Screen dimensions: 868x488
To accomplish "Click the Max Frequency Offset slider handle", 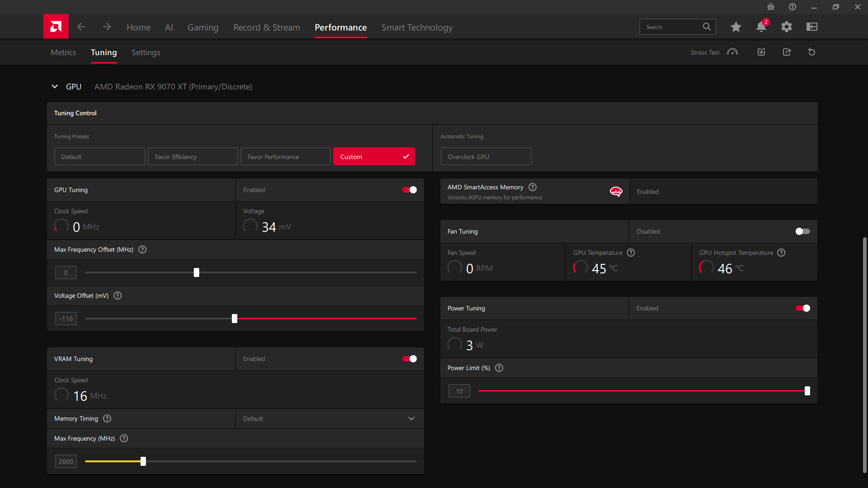I will pyautogui.click(x=197, y=272).
